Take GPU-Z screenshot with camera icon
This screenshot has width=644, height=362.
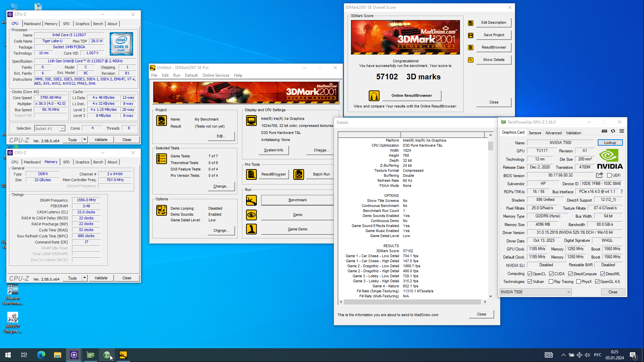click(604, 131)
